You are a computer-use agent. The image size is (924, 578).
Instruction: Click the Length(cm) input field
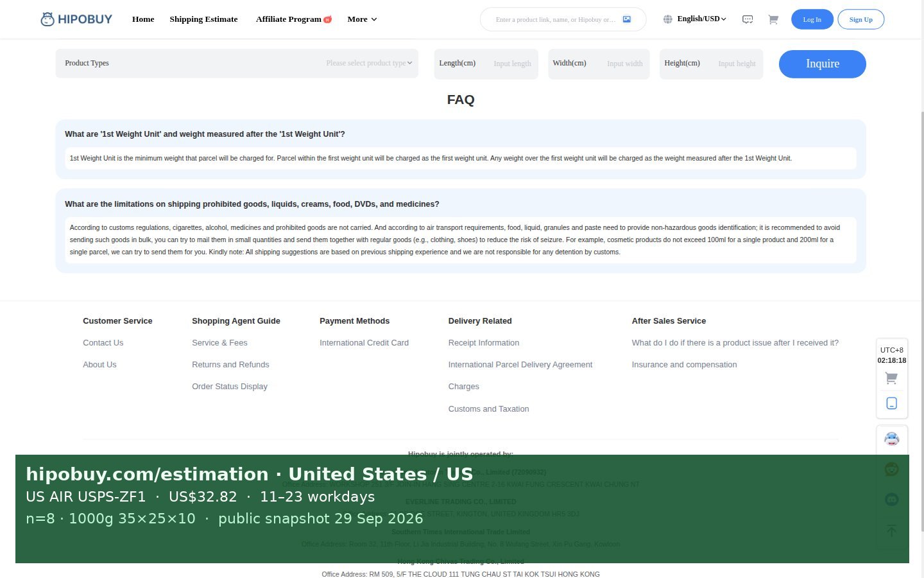click(486, 64)
